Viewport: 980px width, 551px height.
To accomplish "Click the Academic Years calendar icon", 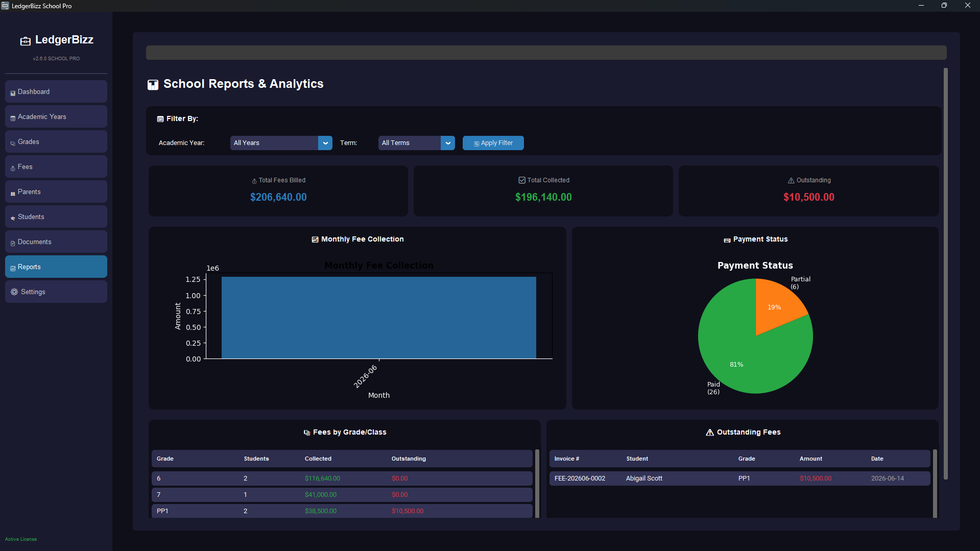I will pyautogui.click(x=13, y=118).
